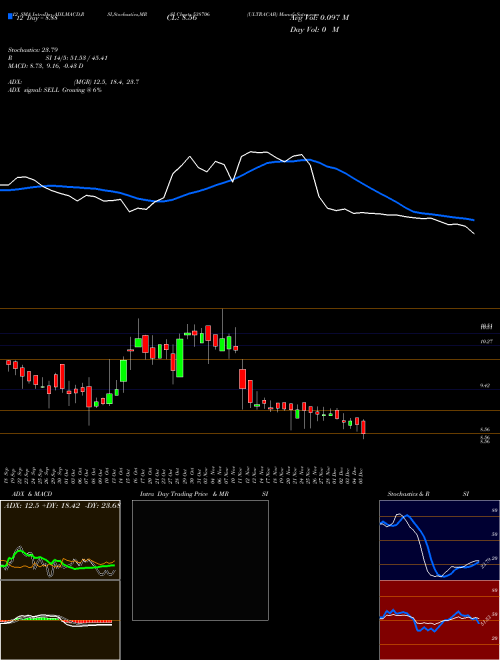
Task: Click the 'Stochastics & R' panel title
Action: [408, 494]
